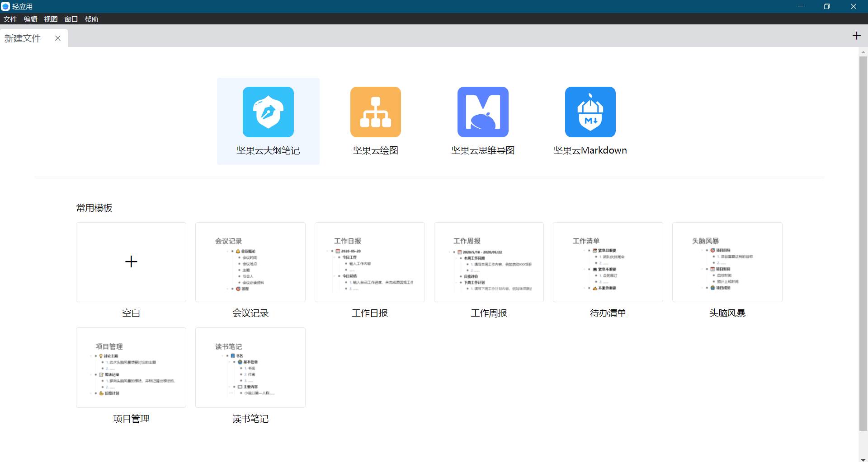Screen dimensions: 868x462
Task: Open the 坚果云绘图 orange icon
Action: click(376, 112)
